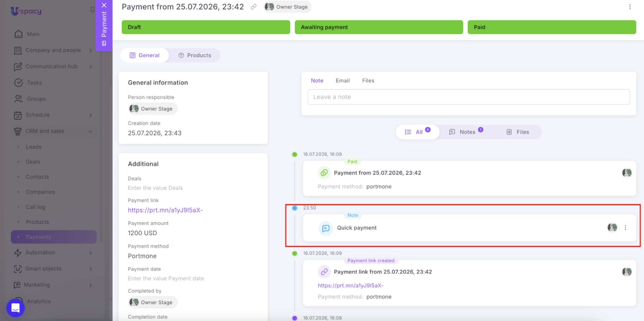
Task: Click the Communication hub icon
Action: click(x=18, y=66)
